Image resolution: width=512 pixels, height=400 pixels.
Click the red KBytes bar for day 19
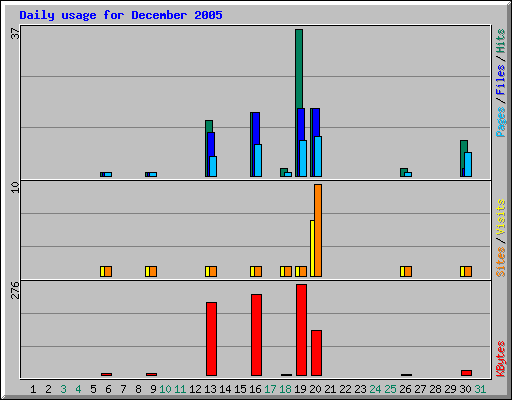click(x=301, y=330)
